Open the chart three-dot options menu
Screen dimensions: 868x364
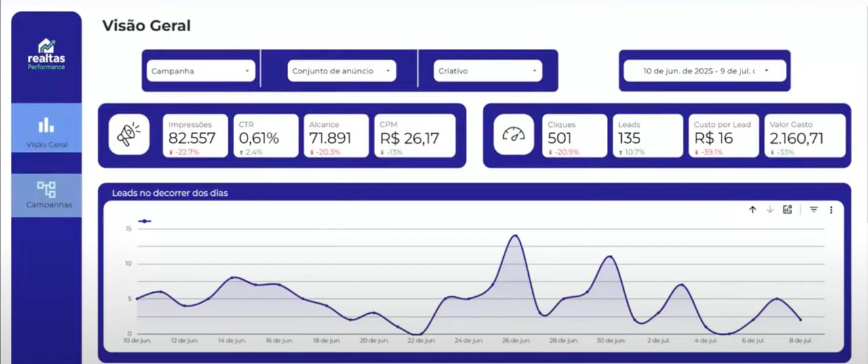[831, 210]
